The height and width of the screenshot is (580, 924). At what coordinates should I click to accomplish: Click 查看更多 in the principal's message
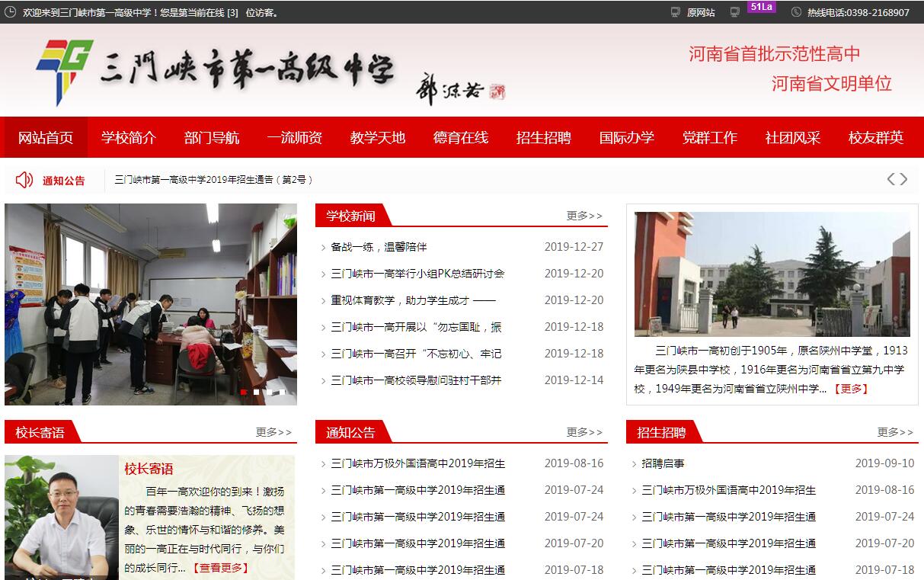[220, 568]
